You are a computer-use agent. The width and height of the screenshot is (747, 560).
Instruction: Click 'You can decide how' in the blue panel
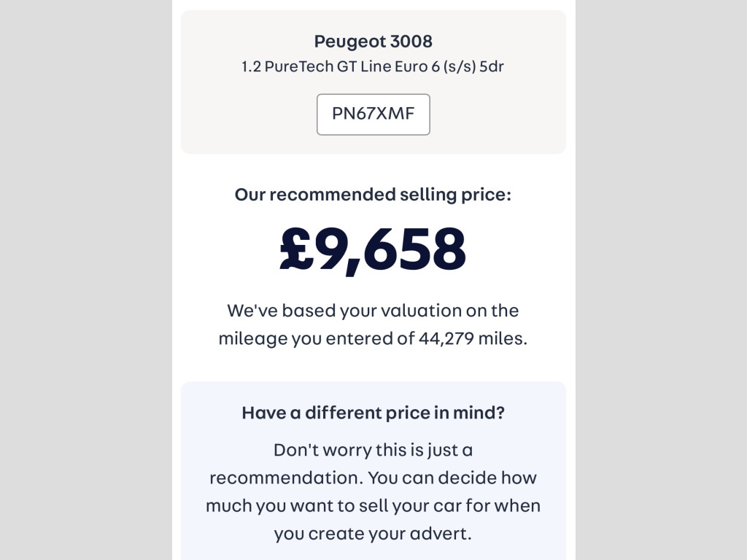[x=452, y=478]
